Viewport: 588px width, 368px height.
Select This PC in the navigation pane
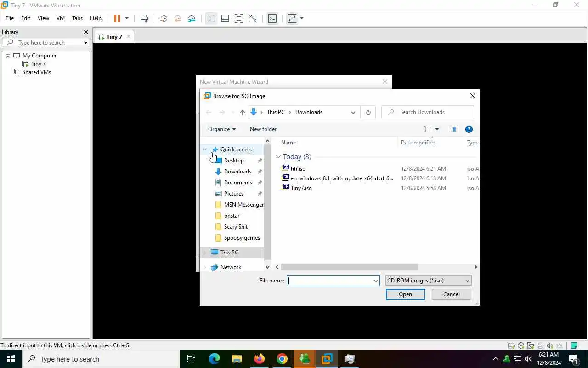229,253
